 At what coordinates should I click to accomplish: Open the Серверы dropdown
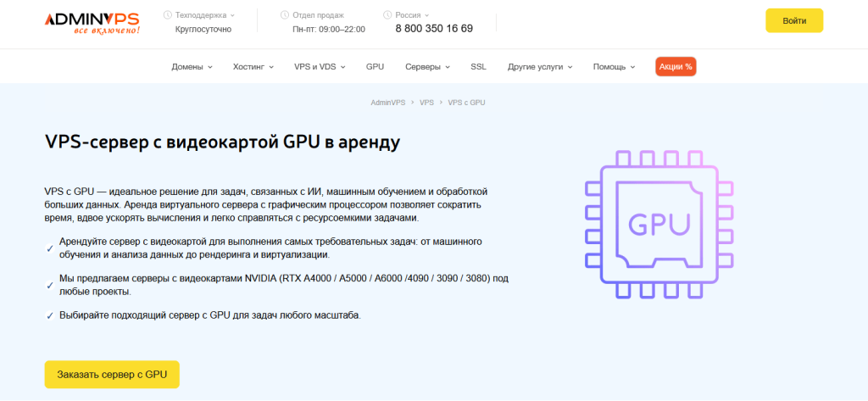427,66
